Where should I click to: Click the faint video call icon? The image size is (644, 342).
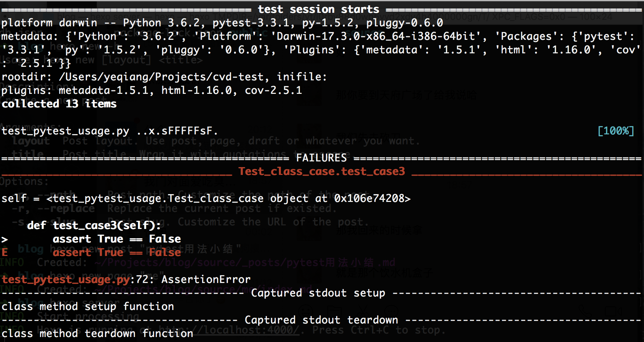(613, 311)
